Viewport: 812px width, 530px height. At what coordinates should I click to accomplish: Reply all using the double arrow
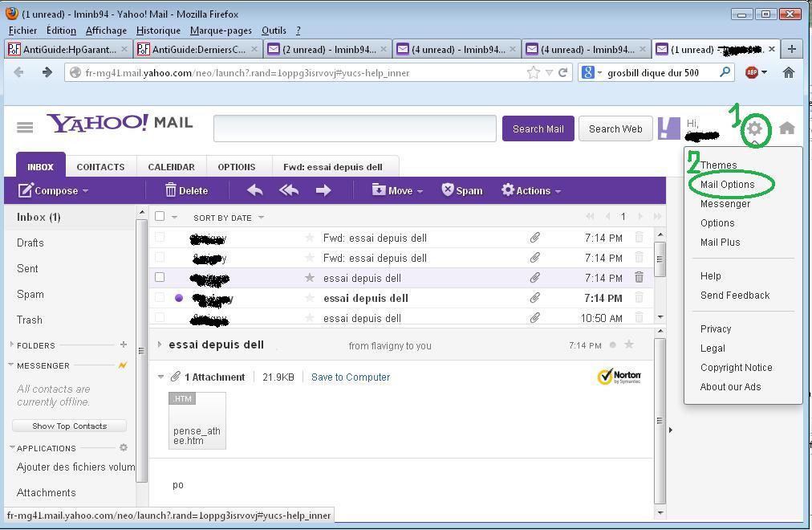click(x=288, y=190)
